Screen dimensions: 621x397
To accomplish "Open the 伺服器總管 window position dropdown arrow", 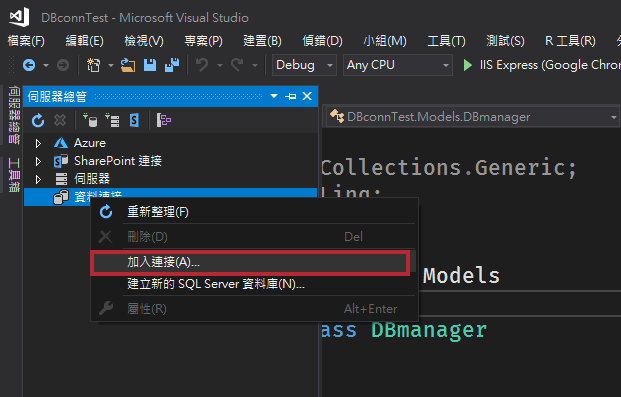I will [x=274, y=96].
